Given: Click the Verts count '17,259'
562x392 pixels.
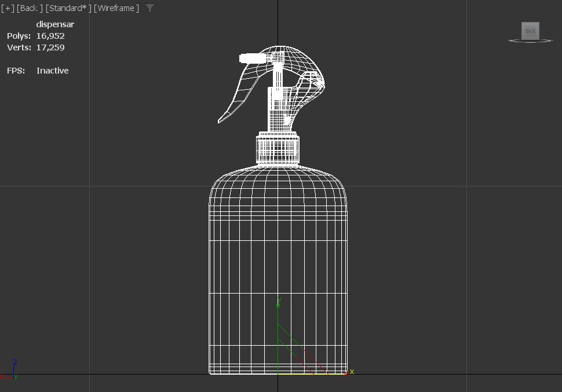Looking at the screenshot, I should tap(50, 47).
